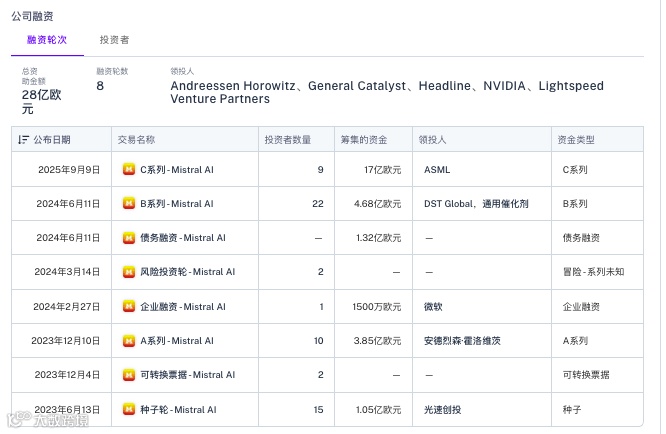The height and width of the screenshot is (434, 666).
Task: Click the lead investors list starting Andreessen Horowitz
Action: coord(387,92)
